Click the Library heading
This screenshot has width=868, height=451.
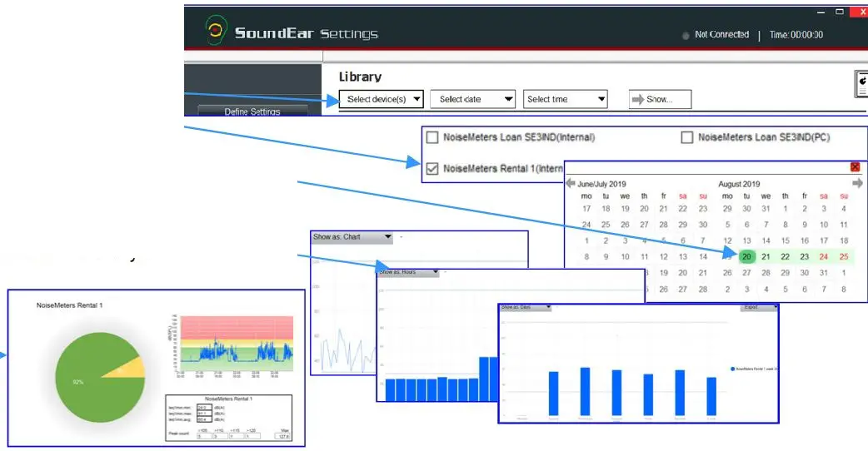tap(361, 77)
